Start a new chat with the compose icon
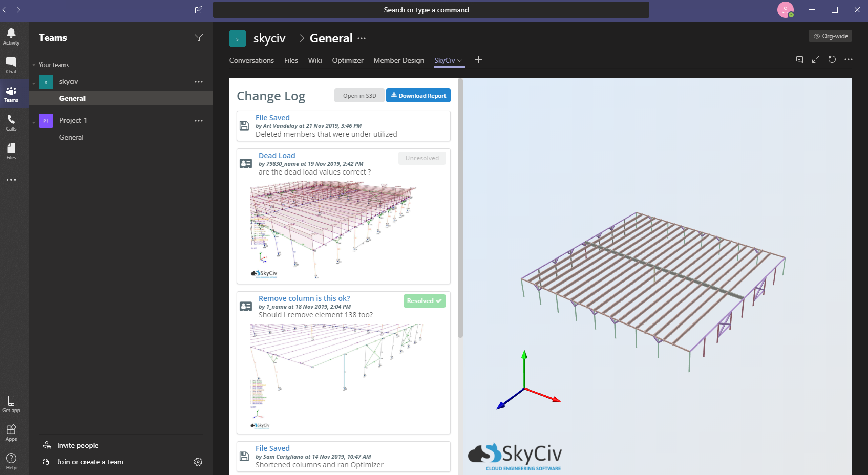This screenshot has height=475, width=868. point(198,9)
